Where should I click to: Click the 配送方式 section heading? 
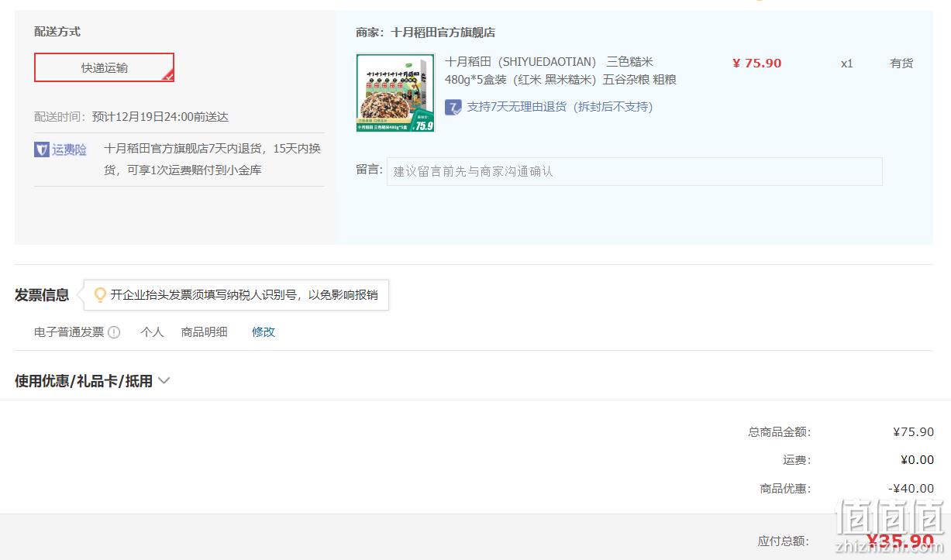pos(57,32)
